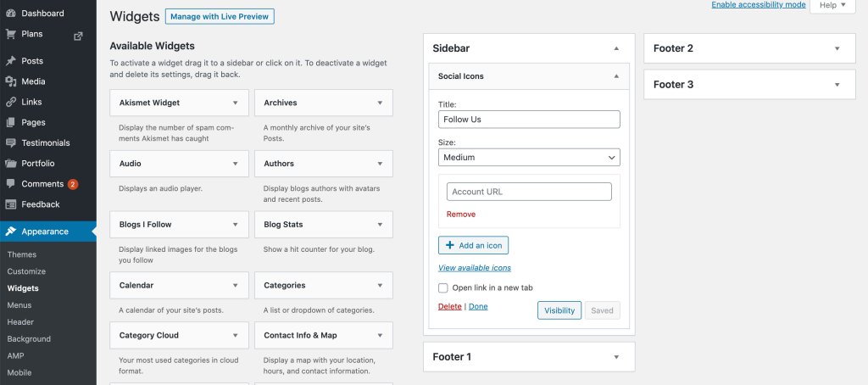Expand the Authors widget options
868x385 pixels.
pyautogui.click(x=380, y=164)
